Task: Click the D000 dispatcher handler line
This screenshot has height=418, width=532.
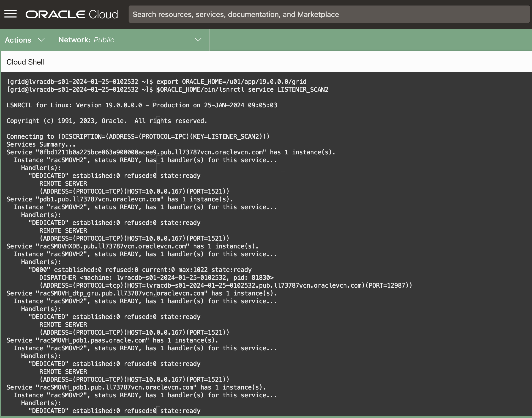Action: pos(140,270)
